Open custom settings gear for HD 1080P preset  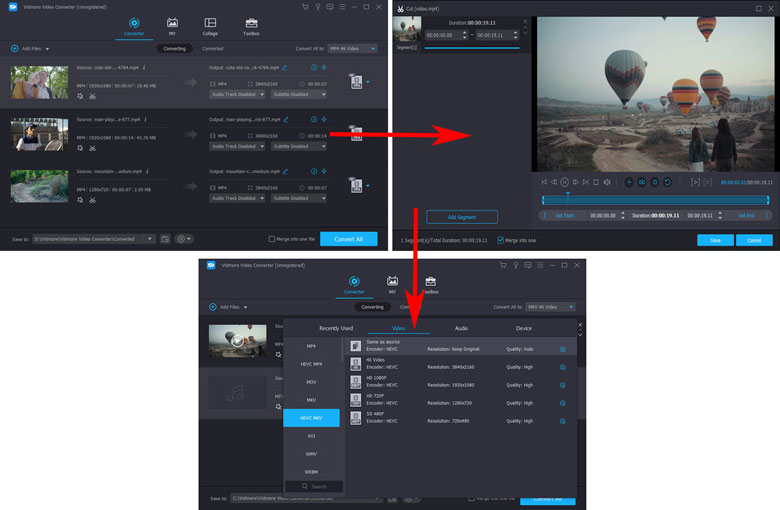pos(563,386)
